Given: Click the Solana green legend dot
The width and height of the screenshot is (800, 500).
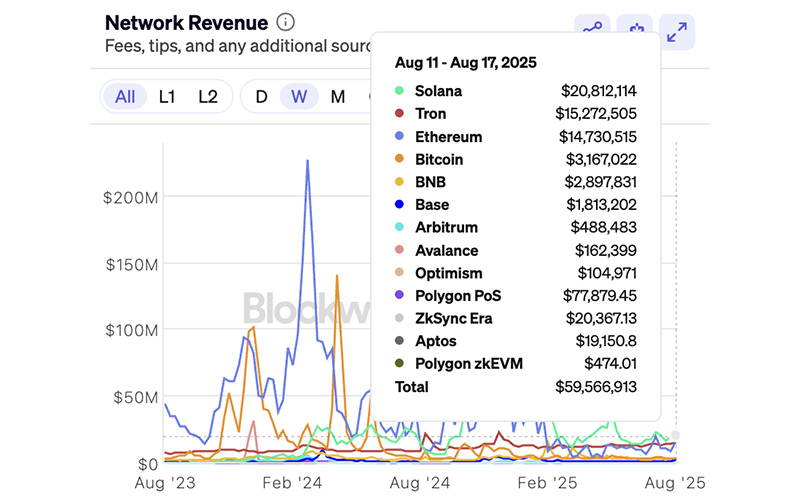Looking at the screenshot, I should point(399,91).
